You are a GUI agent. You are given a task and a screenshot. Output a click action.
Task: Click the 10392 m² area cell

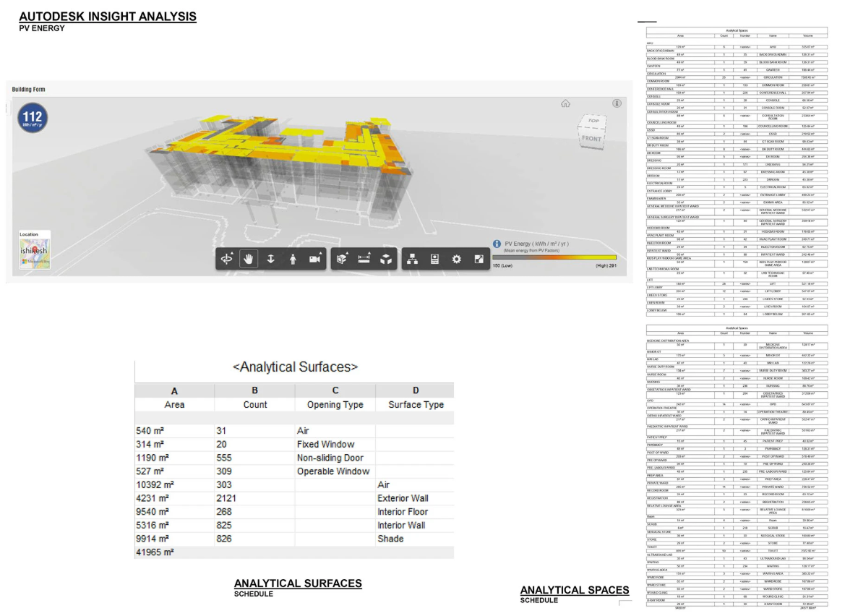[174, 484]
